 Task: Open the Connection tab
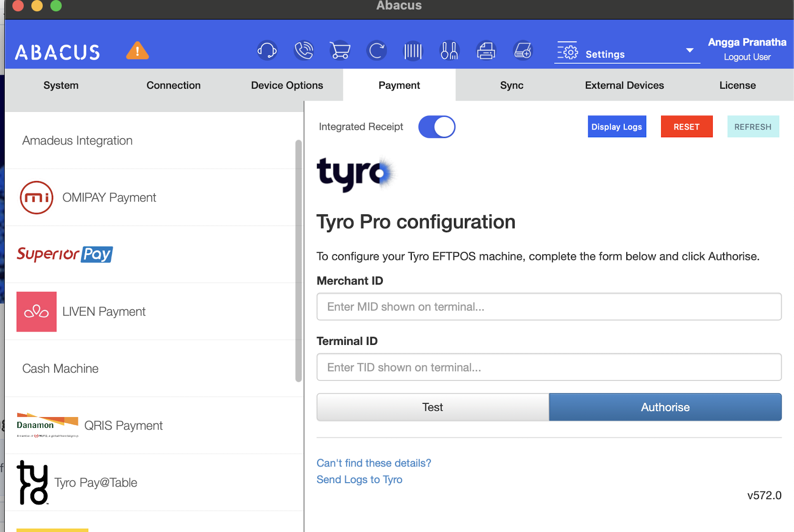173,85
